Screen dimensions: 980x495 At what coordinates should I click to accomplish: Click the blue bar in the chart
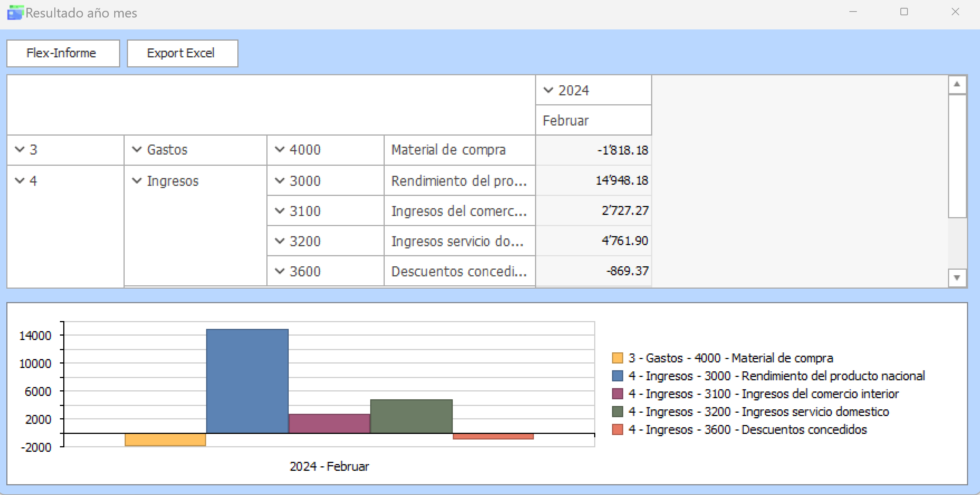click(x=247, y=381)
